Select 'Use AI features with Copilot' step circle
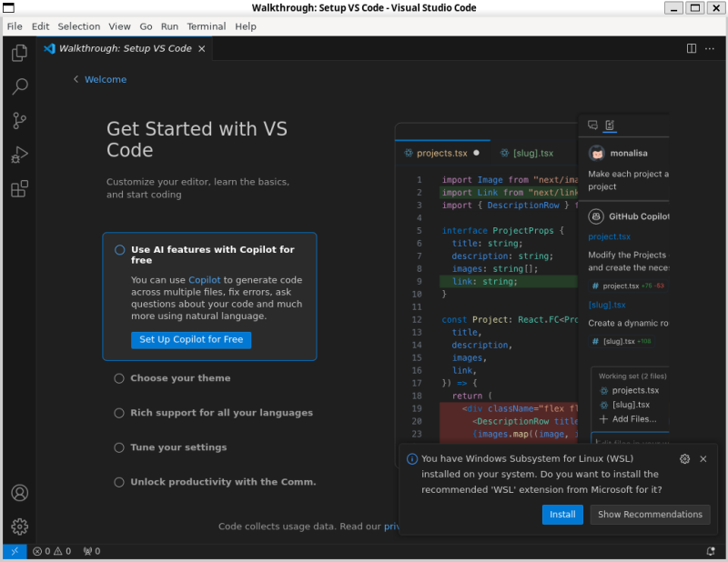The image size is (728, 562). point(120,250)
